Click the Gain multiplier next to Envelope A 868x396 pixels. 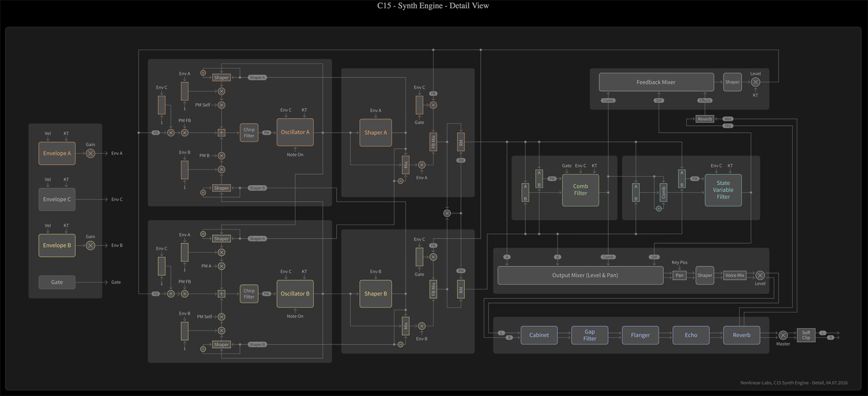tap(91, 153)
